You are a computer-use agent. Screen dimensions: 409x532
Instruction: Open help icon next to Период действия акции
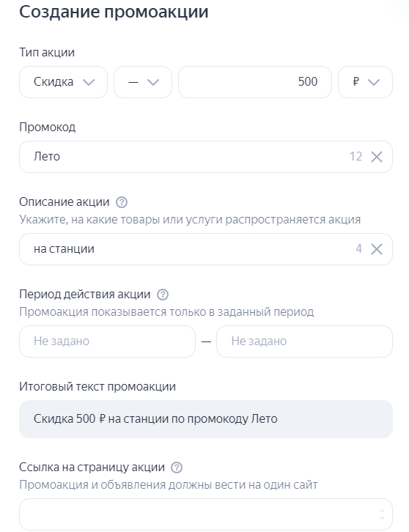point(163,295)
